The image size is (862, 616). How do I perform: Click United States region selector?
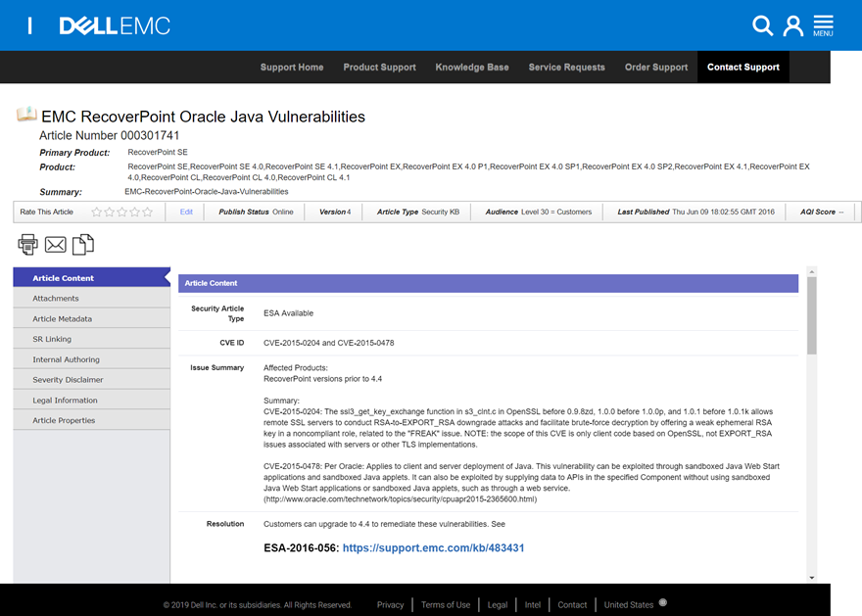point(628,604)
